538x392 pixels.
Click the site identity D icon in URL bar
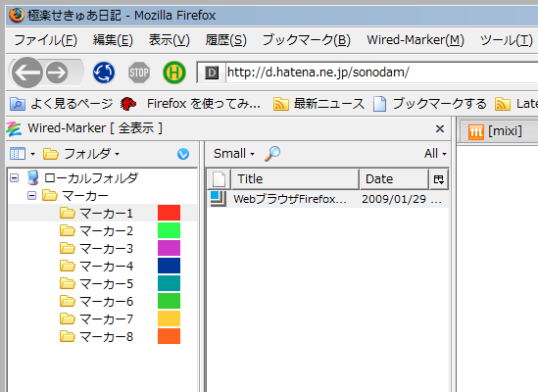[x=212, y=73]
